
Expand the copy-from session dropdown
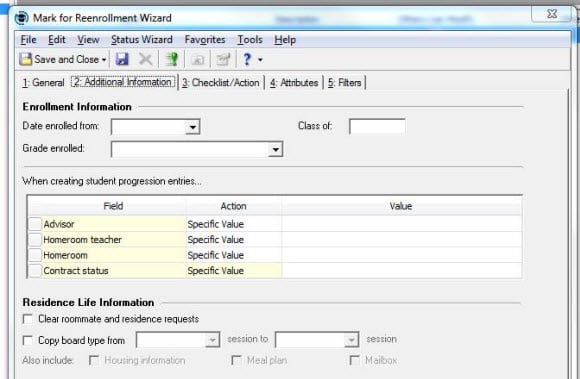tap(212, 340)
